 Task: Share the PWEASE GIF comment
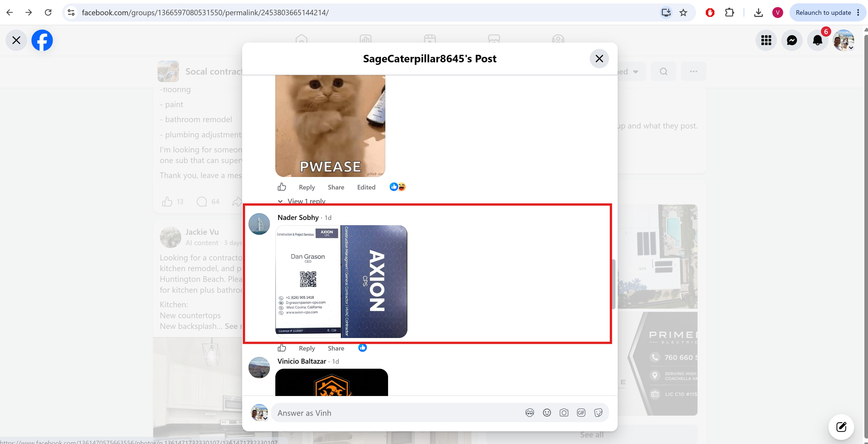click(x=336, y=187)
